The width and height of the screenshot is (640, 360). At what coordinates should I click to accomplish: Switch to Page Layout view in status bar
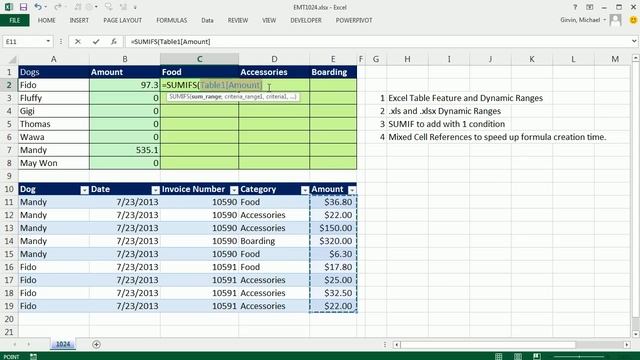click(x=518, y=356)
